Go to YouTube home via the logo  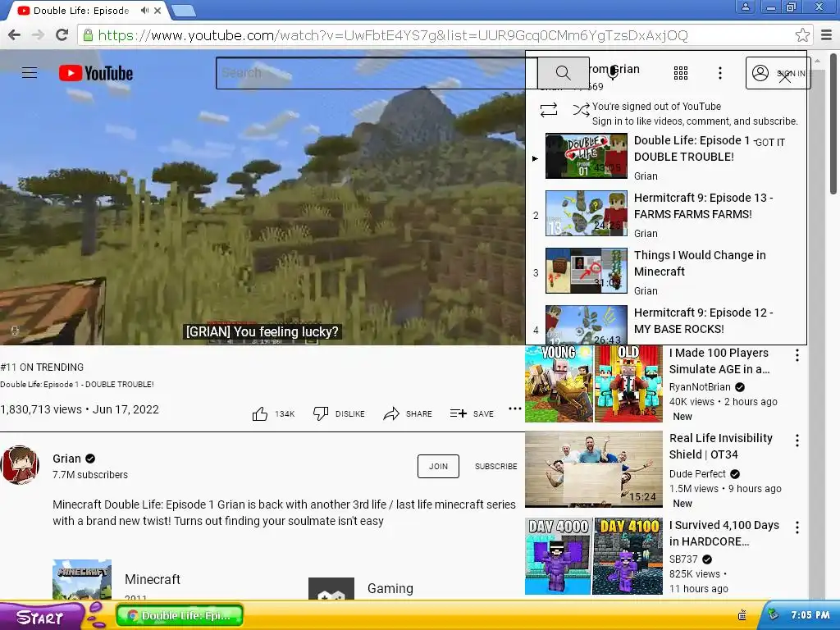(96, 73)
